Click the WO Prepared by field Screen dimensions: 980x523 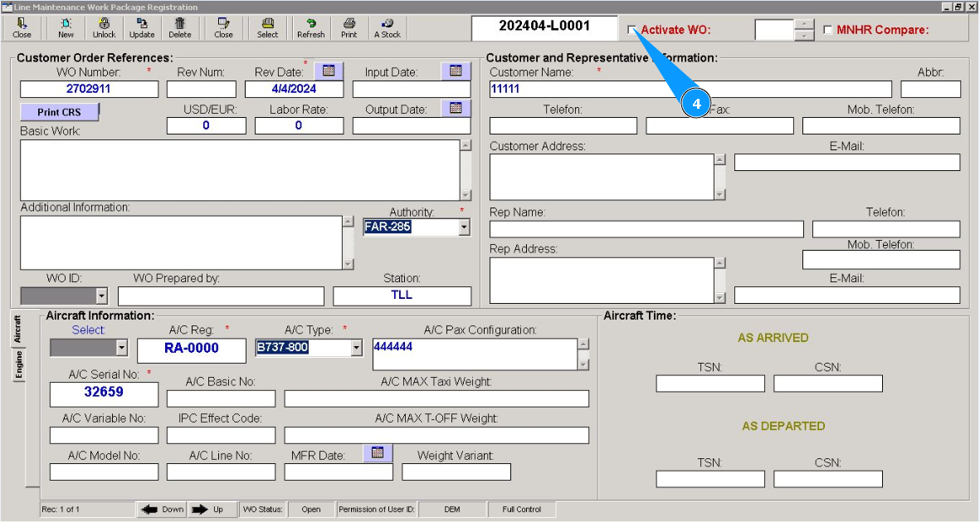click(x=222, y=296)
